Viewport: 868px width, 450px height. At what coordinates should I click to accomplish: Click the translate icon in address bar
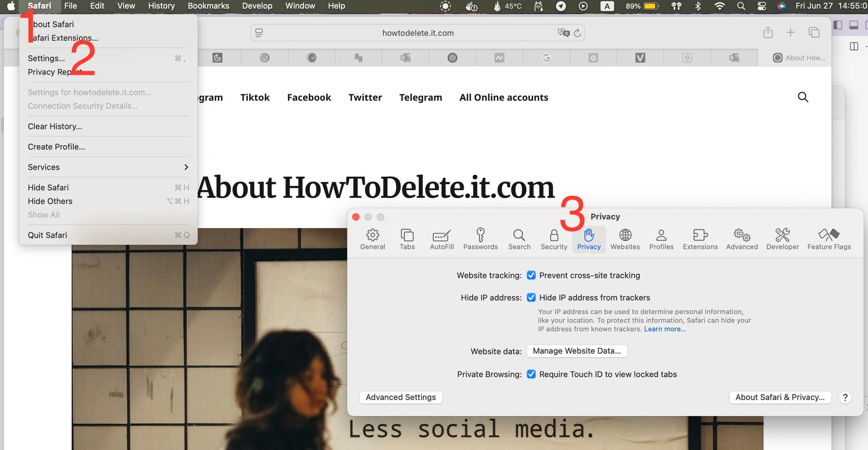tap(563, 33)
